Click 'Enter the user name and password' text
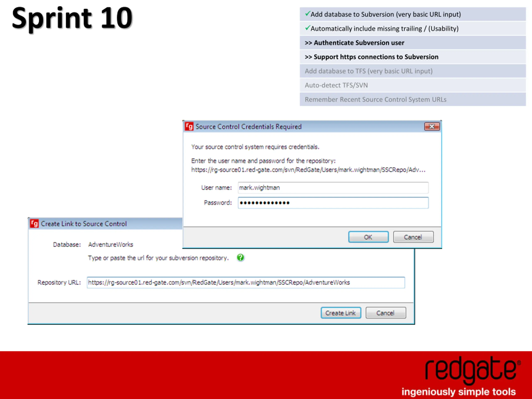 (x=263, y=161)
